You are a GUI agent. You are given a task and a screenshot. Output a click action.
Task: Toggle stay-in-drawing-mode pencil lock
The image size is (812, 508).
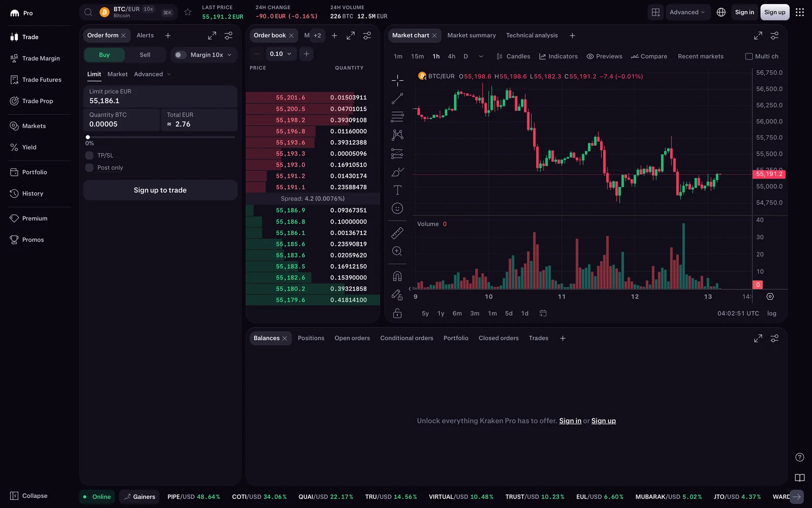pos(397,295)
